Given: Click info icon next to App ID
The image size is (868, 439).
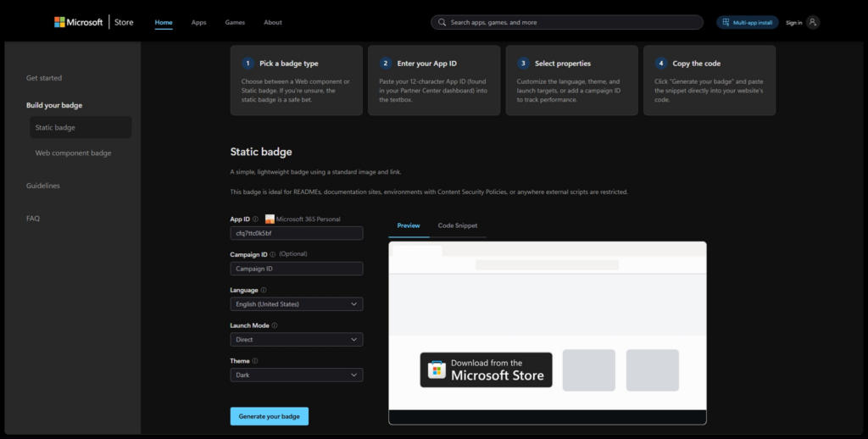Looking at the screenshot, I should click(255, 219).
